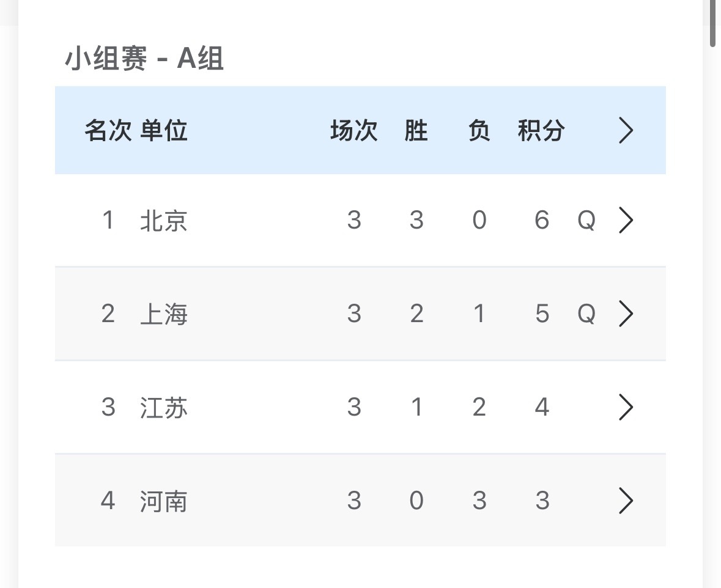Expand the 北京 row details chevron
Viewport: 721px width, 588px height.
(x=625, y=221)
